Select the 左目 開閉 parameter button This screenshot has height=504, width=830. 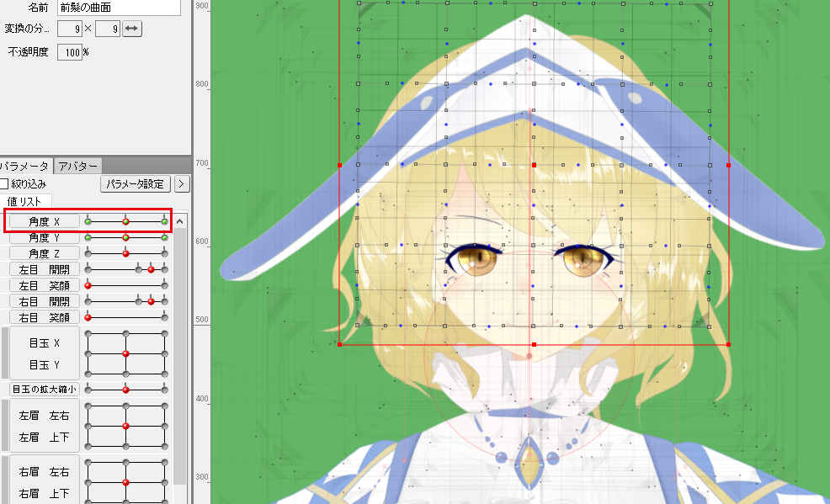pyautogui.click(x=45, y=270)
